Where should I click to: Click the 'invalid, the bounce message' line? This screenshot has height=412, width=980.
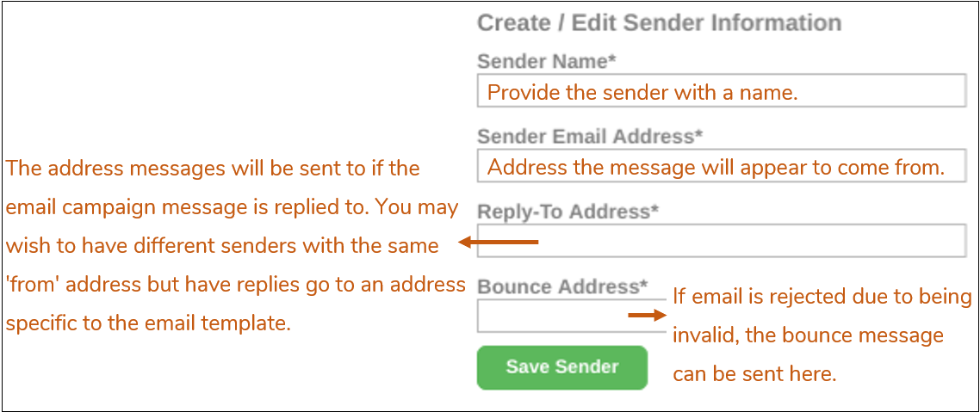(x=808, y=335)
